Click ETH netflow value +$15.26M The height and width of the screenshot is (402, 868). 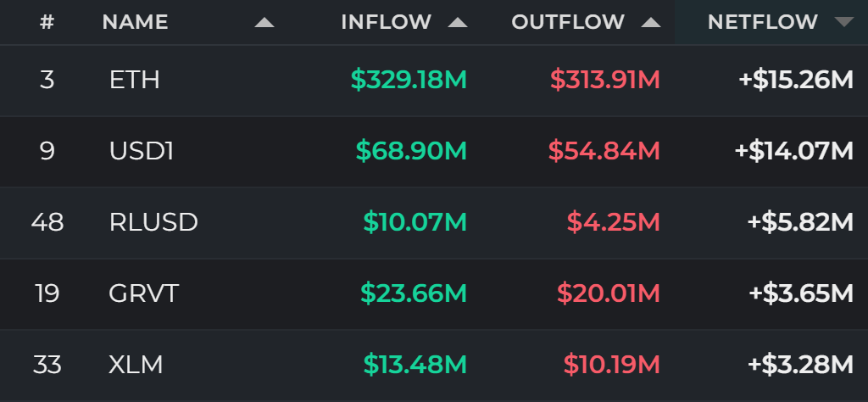(x=796, y=81)
